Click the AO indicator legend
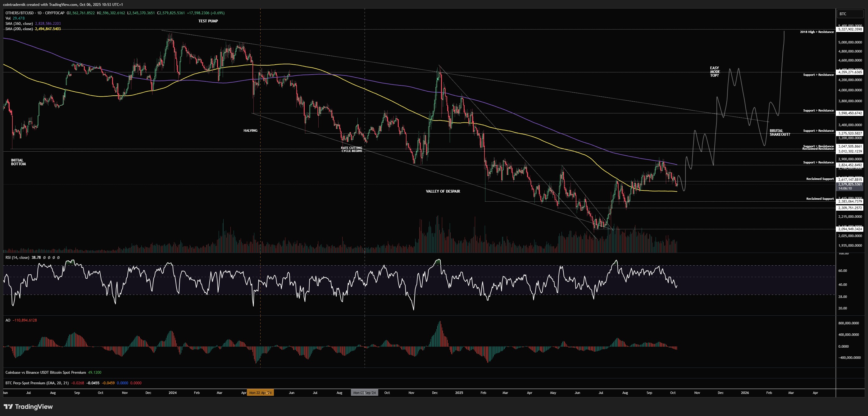Viewport: 868px width, 416px height. pyautogui.click(x=8, y=320)
